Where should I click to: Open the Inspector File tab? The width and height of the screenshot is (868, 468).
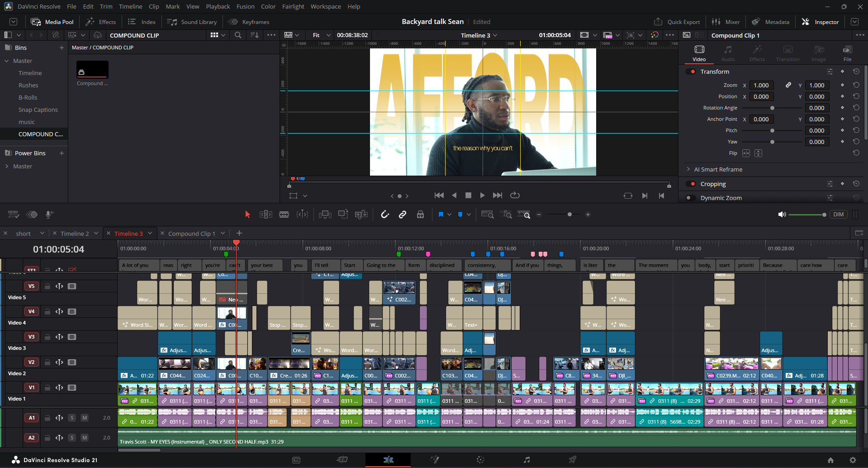click(847, 53)
